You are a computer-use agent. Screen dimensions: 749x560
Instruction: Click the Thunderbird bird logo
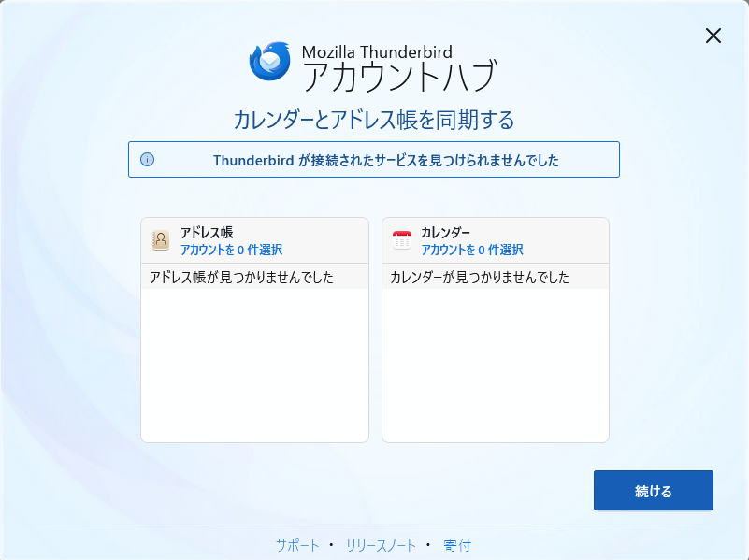point(270,62)
